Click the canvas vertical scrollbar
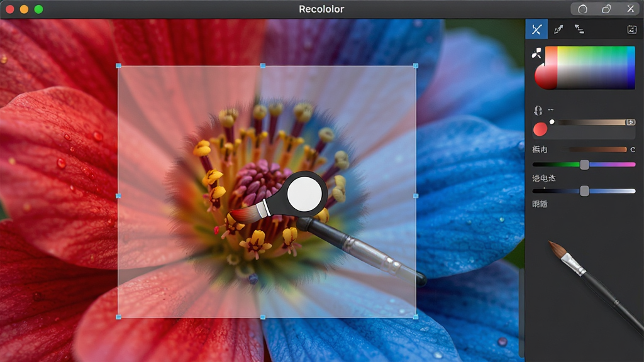644x362 pixels. click(x=521, y=312)
